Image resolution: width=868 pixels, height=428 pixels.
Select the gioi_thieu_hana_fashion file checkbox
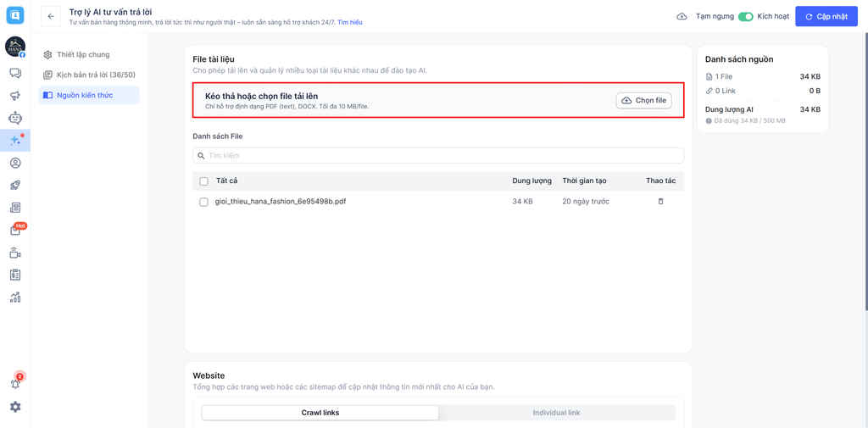tap(203, 203)
